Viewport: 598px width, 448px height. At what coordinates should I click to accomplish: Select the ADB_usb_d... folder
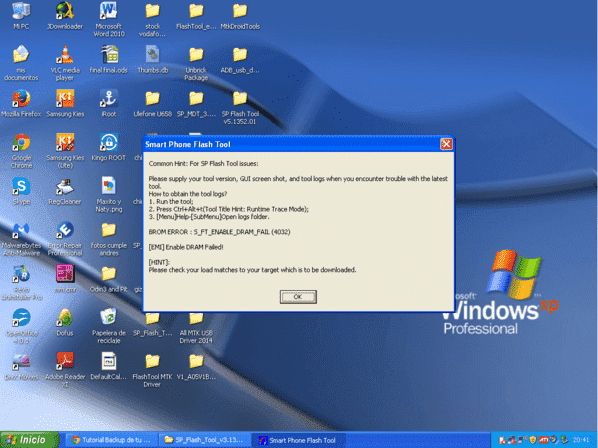tap(240, 59)
